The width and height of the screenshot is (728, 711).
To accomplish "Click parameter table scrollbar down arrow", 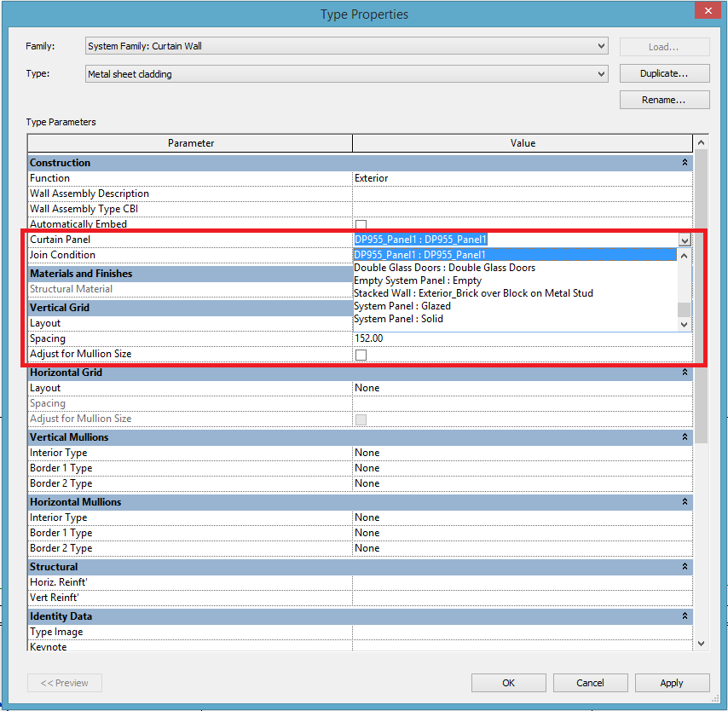I will [701, 644].
